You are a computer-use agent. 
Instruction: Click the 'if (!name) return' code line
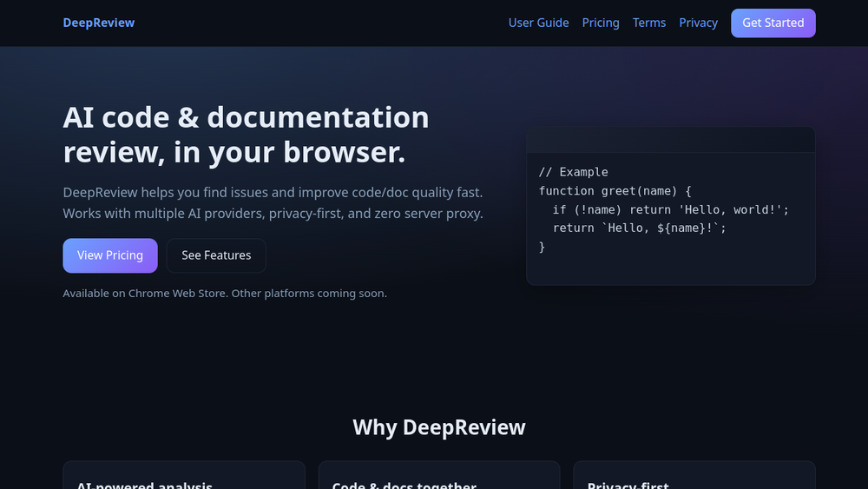tap(670, 210)
